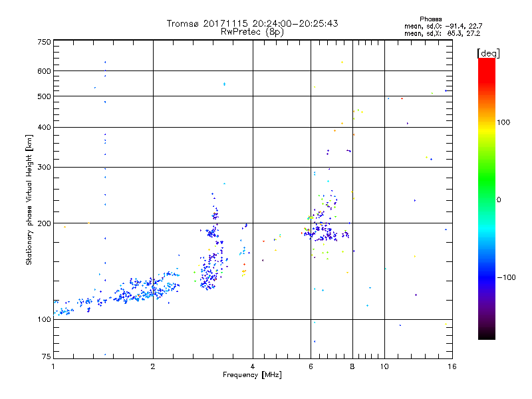Click the black bottom end of the colorbar
This screenshot has height=399, width=532.
[x=486, y=336]
